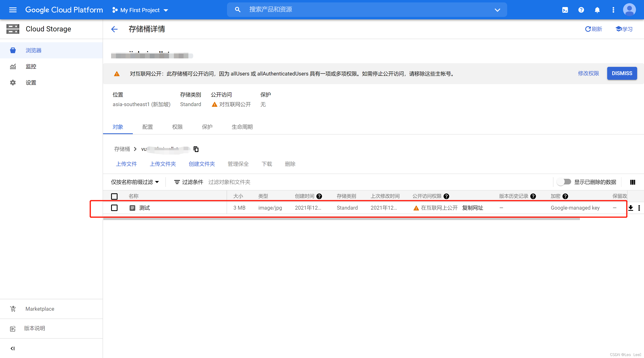Screen dimensions: 644x358
Task: Open column display options icon
Action: tap(633, 182)
